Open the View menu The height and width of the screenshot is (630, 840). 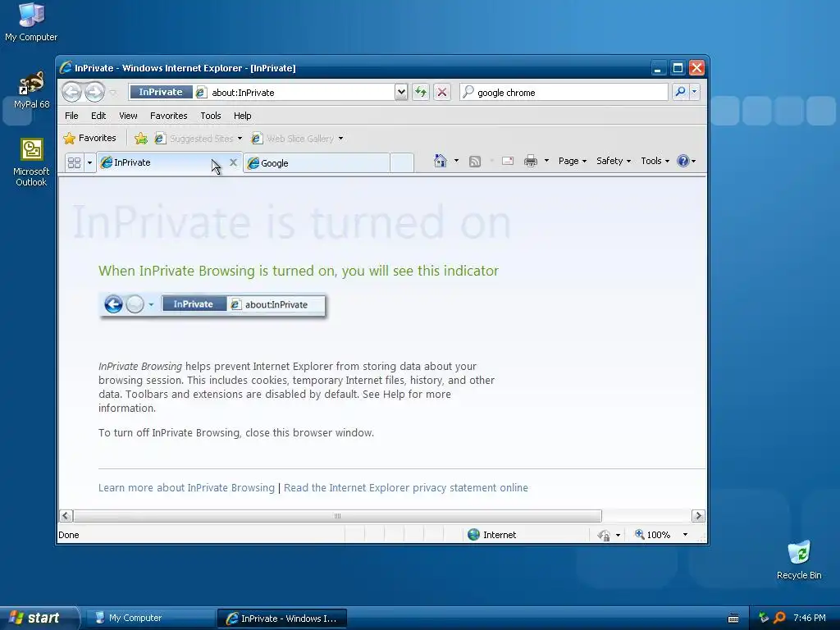pyautogui.click(x=128, y=116)
